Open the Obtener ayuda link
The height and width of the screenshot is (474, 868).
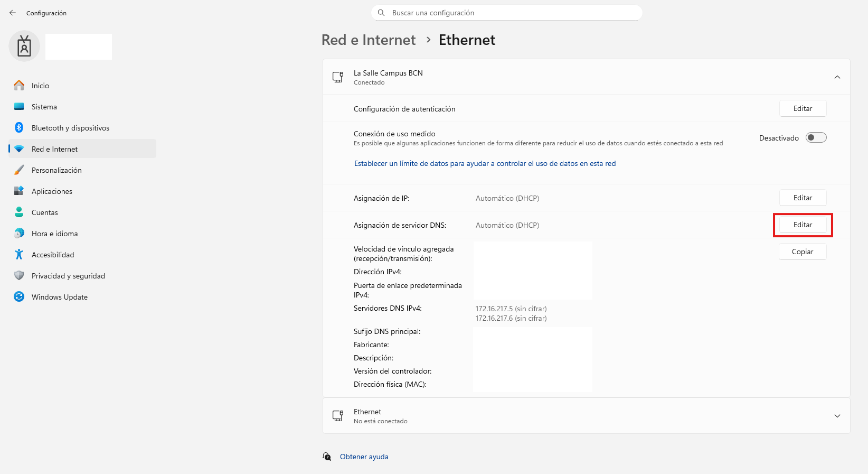click(x=364, y=457)
